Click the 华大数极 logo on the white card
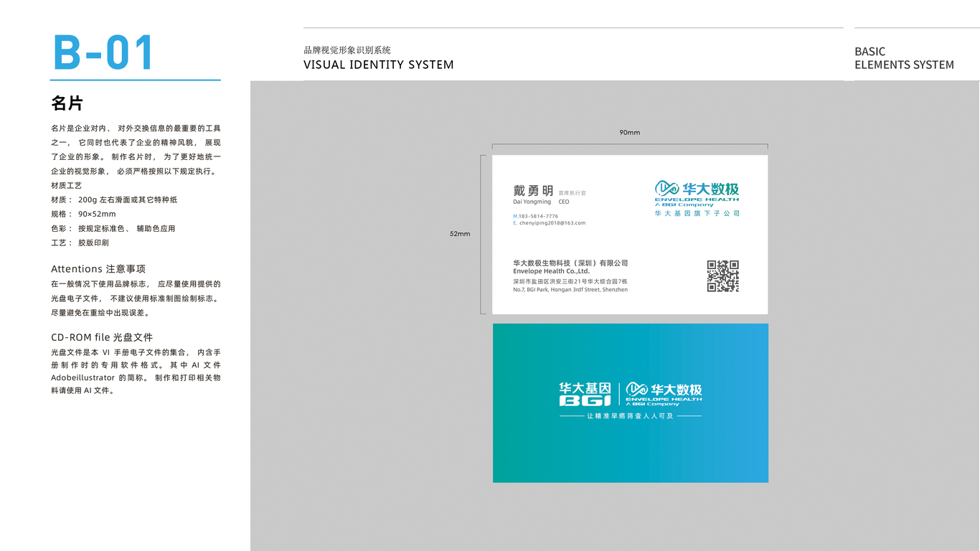The width and height of the screenshot is (980, 551). 697,193
